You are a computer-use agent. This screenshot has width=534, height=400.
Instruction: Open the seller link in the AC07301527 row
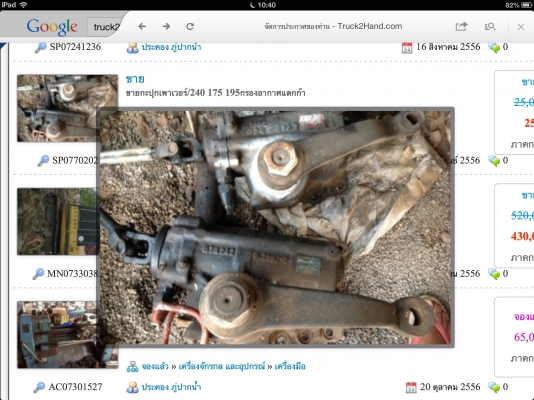click(171, 387)
